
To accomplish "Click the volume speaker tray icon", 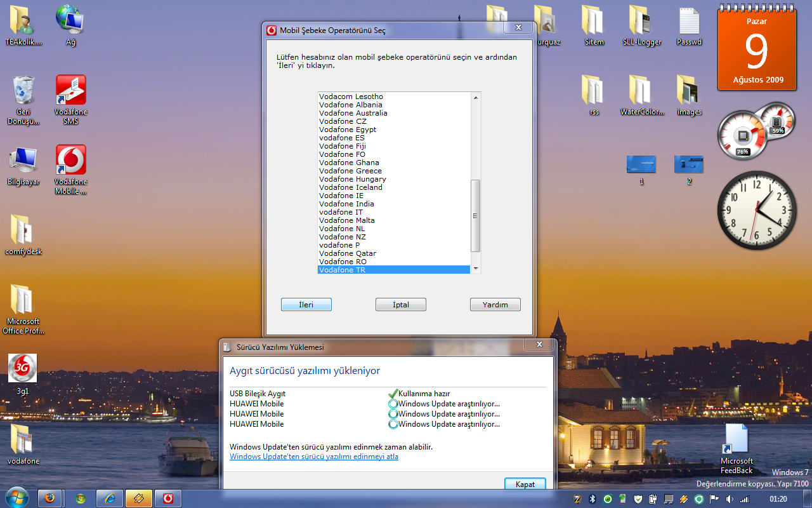I will 730,499.
